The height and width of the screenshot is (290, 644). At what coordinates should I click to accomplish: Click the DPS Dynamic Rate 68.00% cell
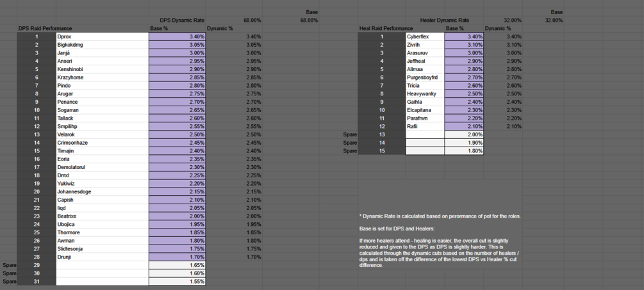click(234, 20)
